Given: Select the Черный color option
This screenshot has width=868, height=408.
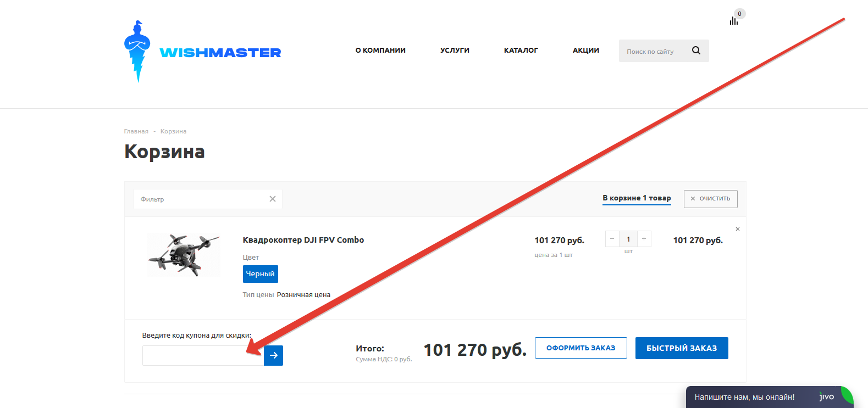Looking at the screenshot, I should pyautogui.click(x=261, y=274).
